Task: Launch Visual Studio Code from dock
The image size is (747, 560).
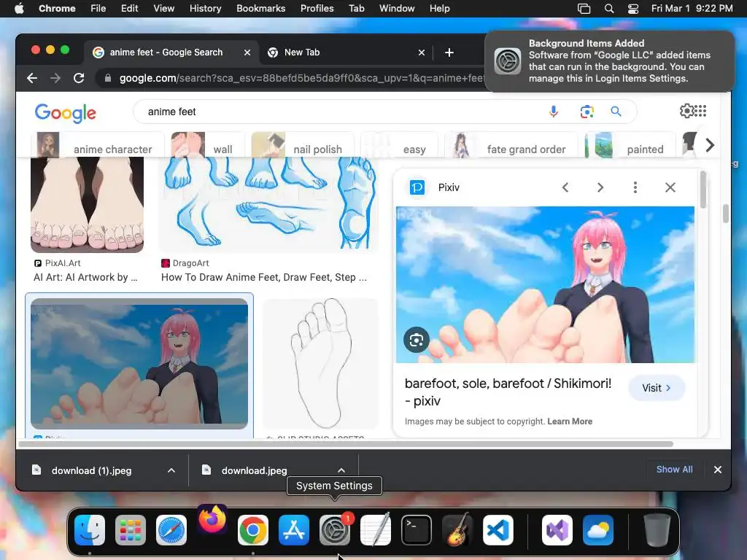Action: click(x=498, y=529)
